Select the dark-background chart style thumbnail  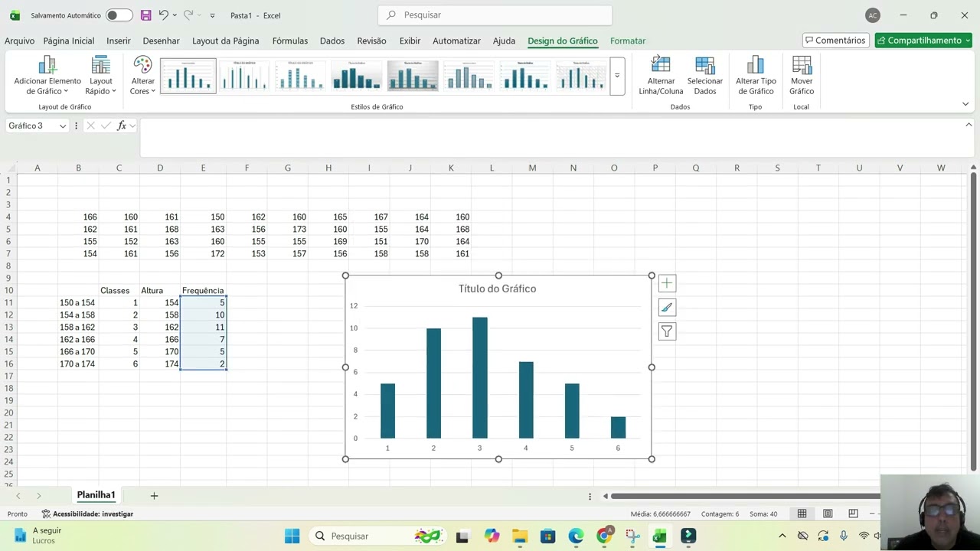tap(413, 76)
